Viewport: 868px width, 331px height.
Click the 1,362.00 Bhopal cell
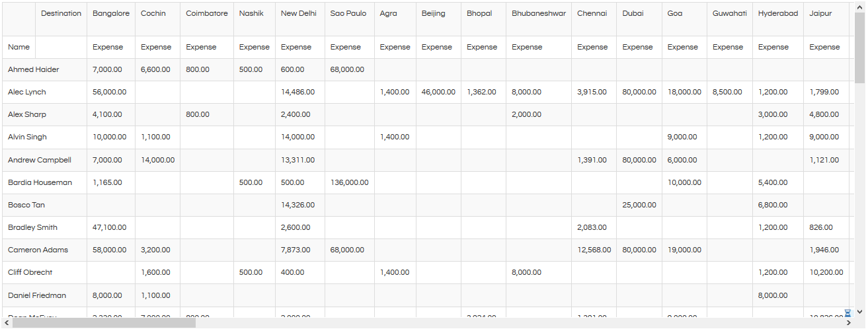click(483, 92)
